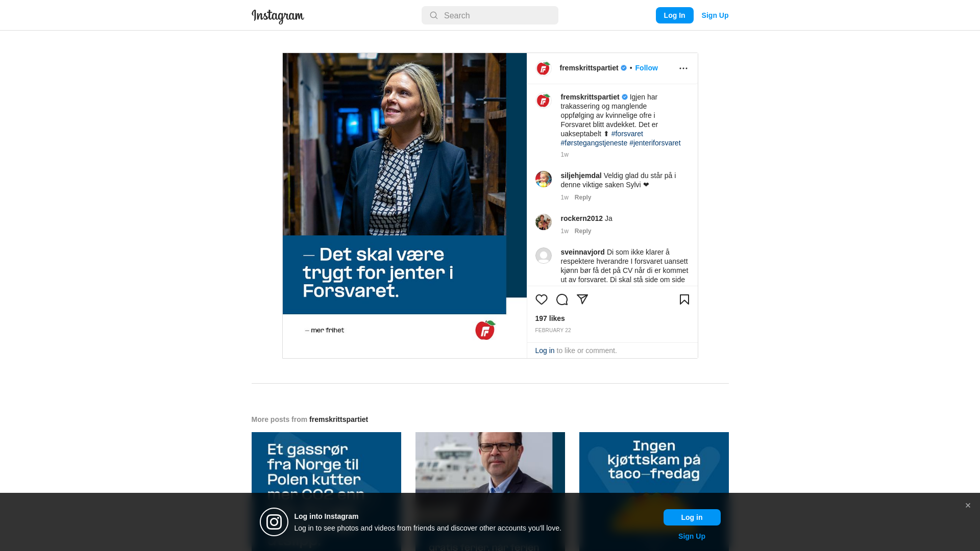This screenshot has height=551, width=980.
Task: Open the gassrør post thumbnail
Action: (326, 491)
